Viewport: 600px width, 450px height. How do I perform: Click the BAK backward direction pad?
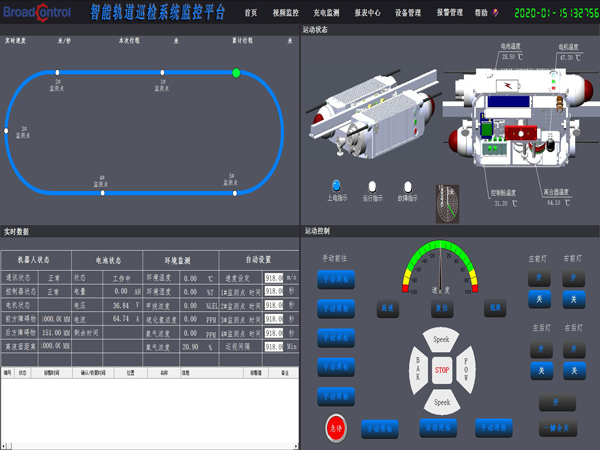(x=418, y=370)
